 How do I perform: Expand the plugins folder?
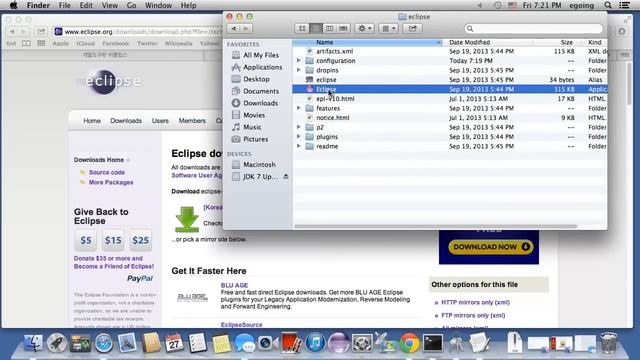click(x=299, y=137)
